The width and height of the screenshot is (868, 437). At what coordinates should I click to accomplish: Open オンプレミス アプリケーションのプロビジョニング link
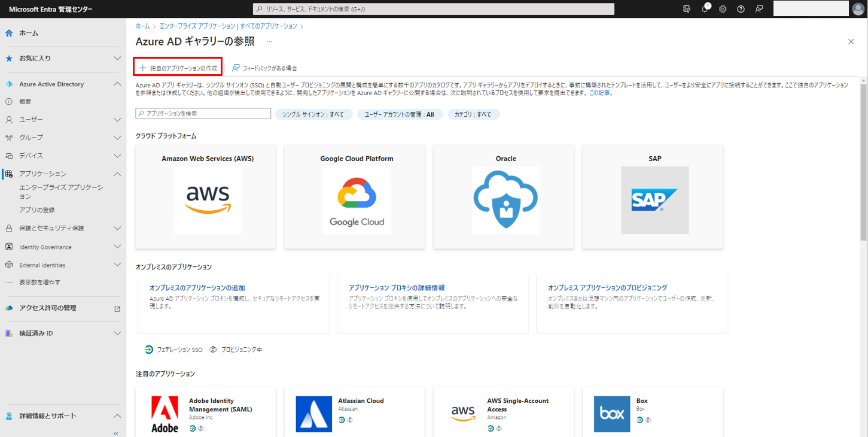(607, 288)
